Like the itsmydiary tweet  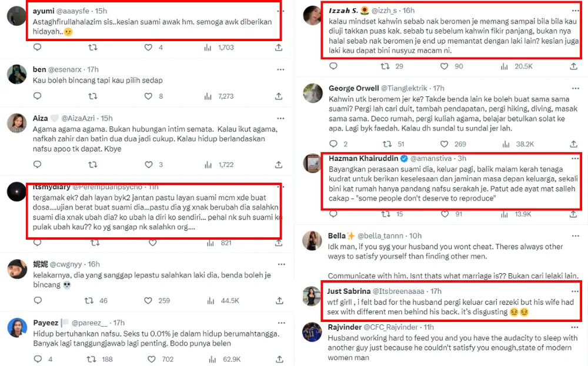coord(153,242)
